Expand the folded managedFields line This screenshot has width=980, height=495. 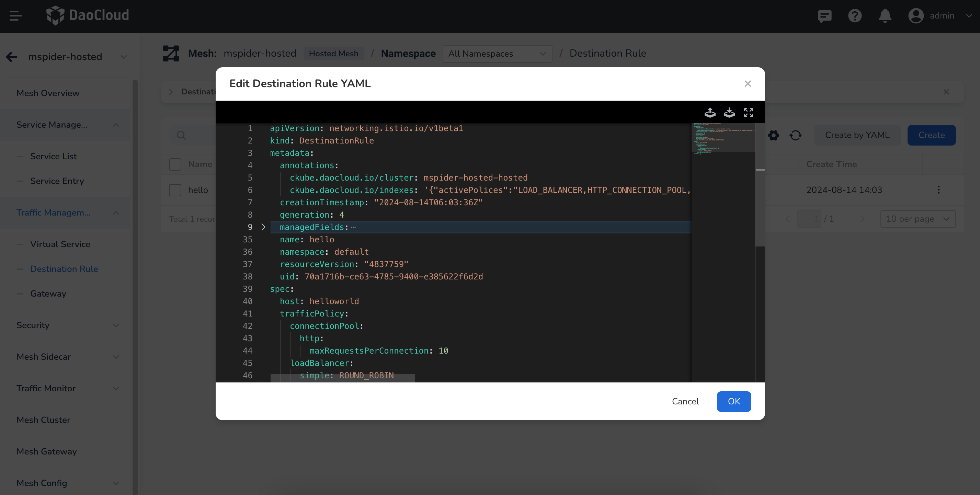[263, 227]
